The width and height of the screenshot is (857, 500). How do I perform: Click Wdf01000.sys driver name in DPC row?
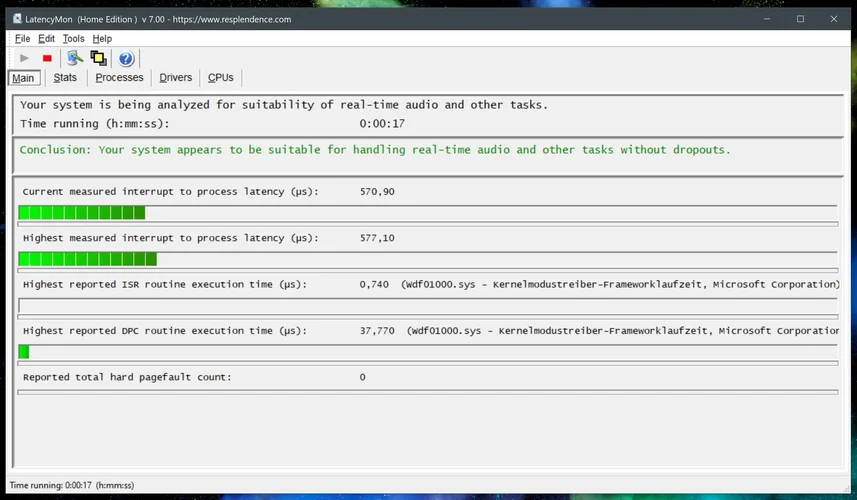coord(447,331)
